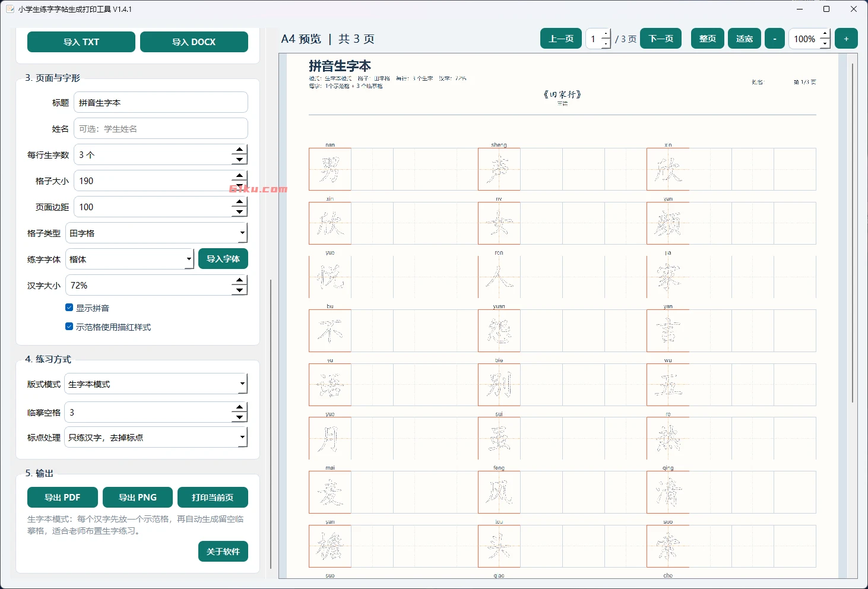
Task: Click the 导入 DOCX button
Action: (x=194, y=42)
